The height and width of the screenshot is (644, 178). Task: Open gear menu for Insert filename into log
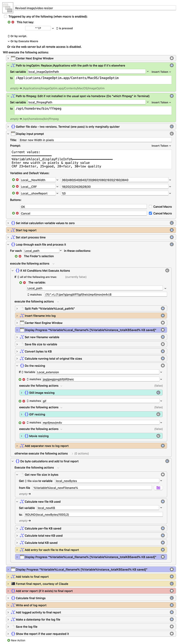[x=163, y=316]
